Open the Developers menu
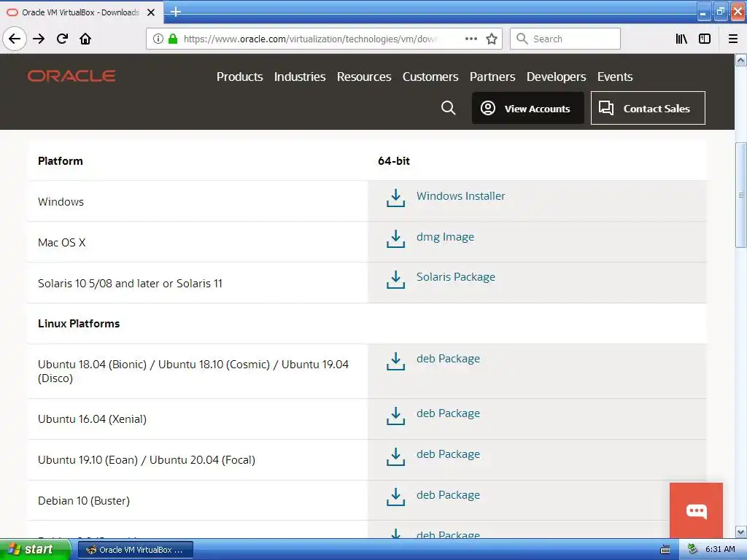Viewport: 747px width, 560px height. click(556, 77)
